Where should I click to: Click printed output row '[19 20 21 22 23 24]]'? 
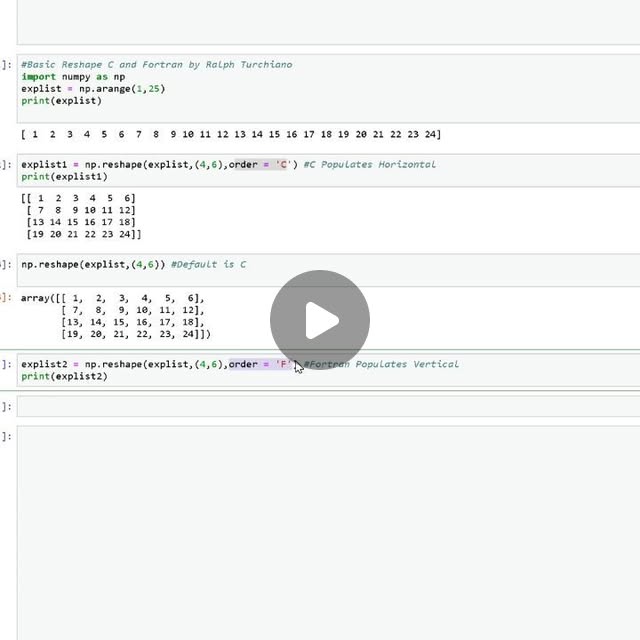(84, 234)
